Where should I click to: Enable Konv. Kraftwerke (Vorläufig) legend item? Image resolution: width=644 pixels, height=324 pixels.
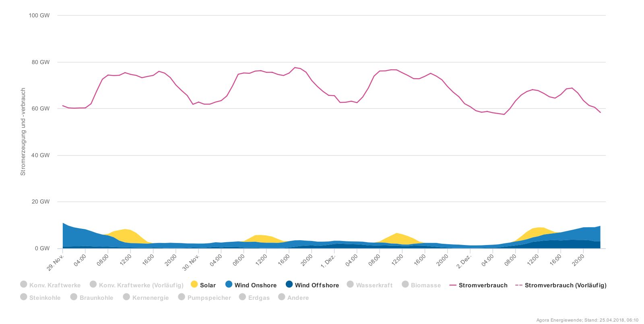point(141,285)
